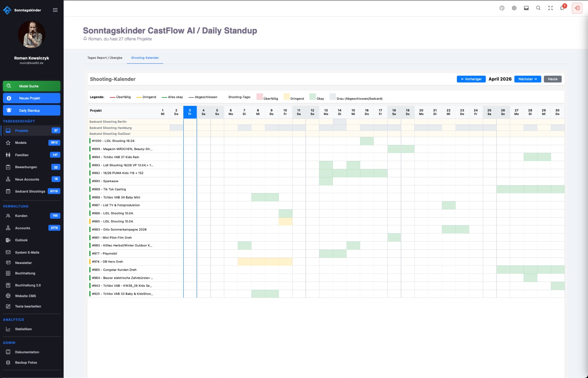Open project #999 - Magazin MÄDCHEN

122,149
